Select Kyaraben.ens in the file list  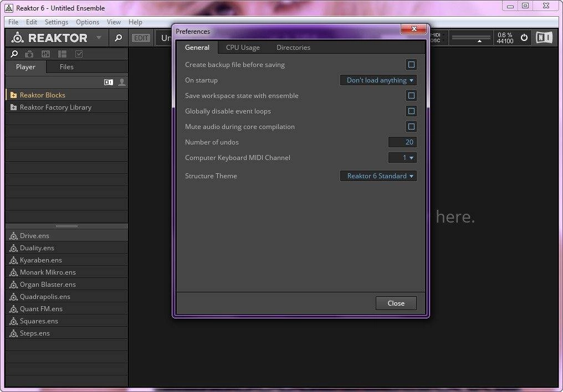[x=67, y=260]
